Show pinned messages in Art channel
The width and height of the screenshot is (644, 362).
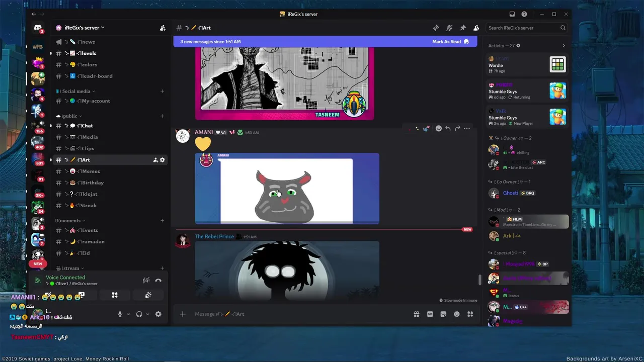pyautogui.click(x=463, y=28)
